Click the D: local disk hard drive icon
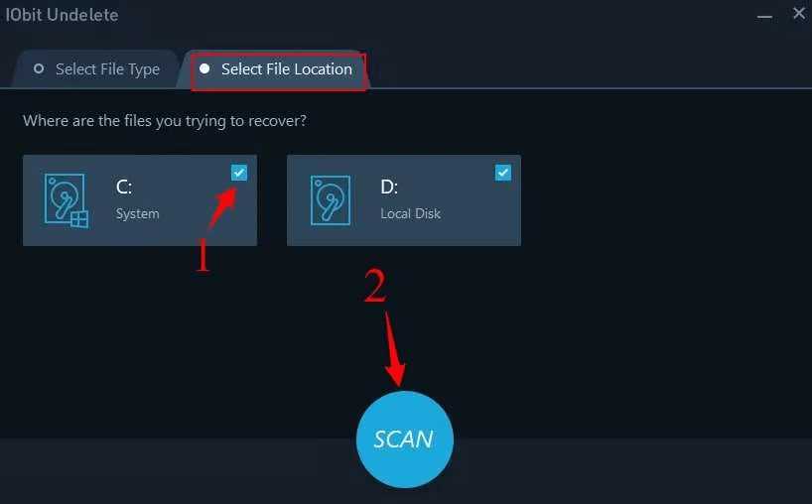This screenshot has width=812, height=504. click(x=331, y=200)
